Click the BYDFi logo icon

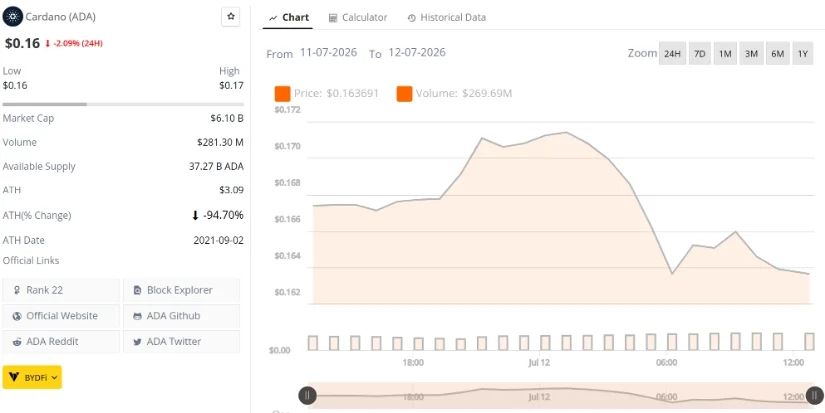14,377
